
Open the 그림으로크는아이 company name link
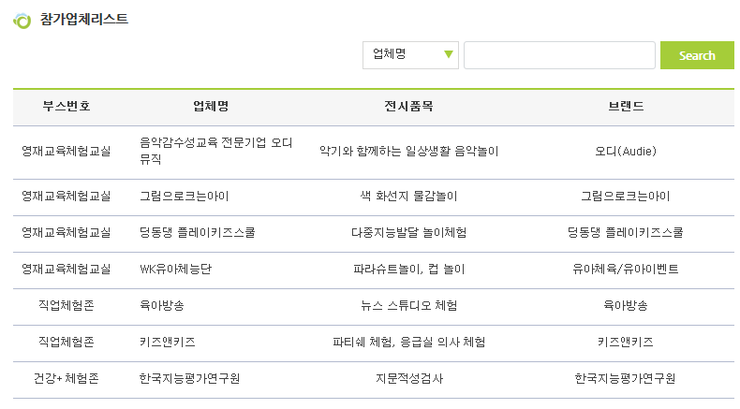(x=184, y=196)
